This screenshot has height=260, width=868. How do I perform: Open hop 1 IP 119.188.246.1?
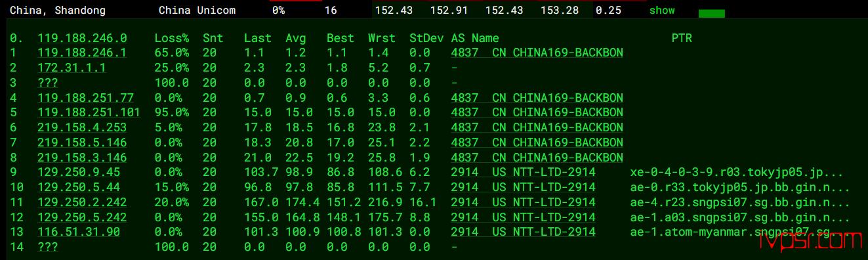point(83,53)
